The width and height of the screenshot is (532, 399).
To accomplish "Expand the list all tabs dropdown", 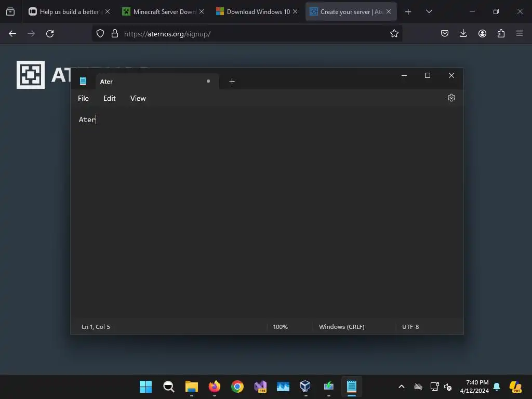I will pyautogui.click(x=429, y=11).
